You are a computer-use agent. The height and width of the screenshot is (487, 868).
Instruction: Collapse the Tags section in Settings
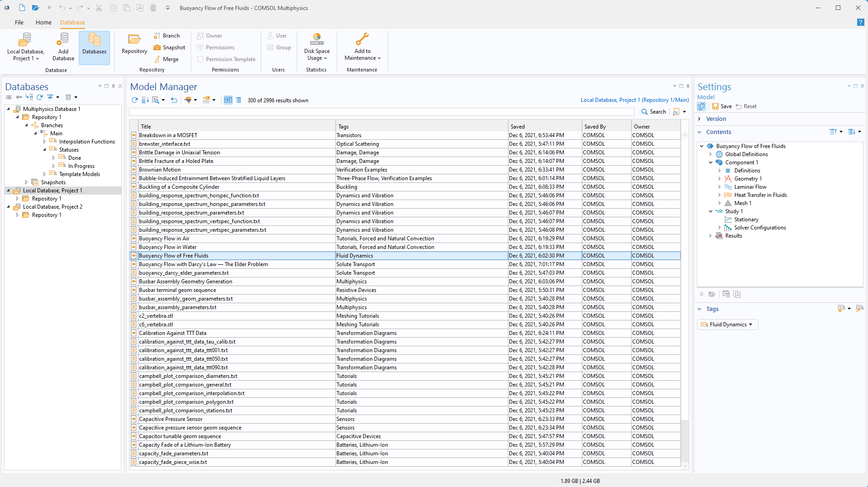point(700,309)
